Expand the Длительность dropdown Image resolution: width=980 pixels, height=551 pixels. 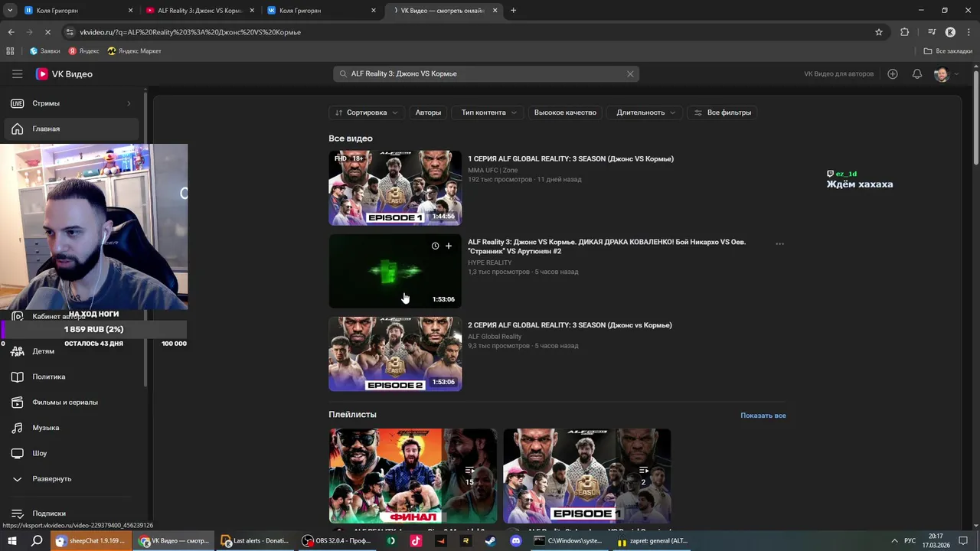(645, 112)
